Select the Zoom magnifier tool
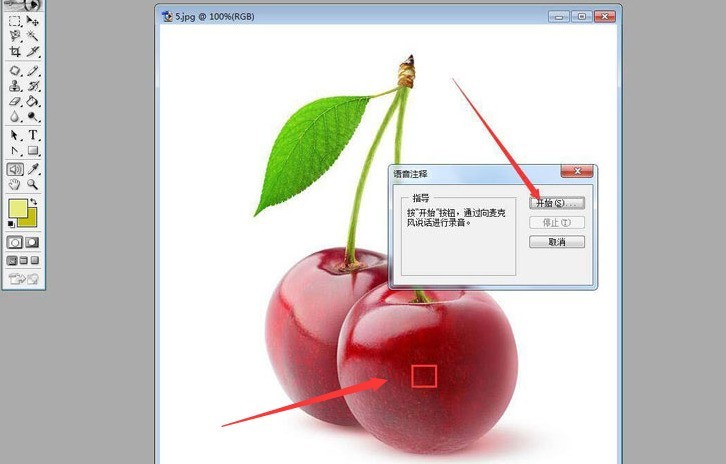726x464 pixels. pyautogui.click(x=32, y=184)
